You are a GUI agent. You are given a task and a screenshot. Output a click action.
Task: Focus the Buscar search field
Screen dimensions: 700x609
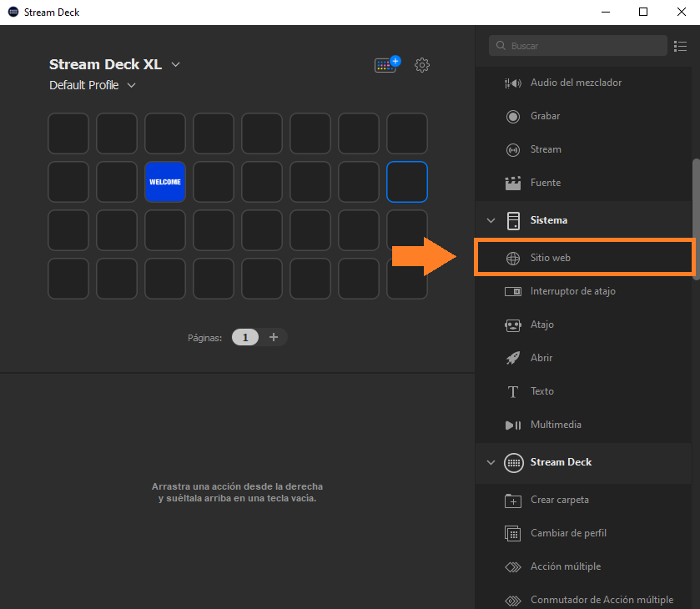(584, 46)
